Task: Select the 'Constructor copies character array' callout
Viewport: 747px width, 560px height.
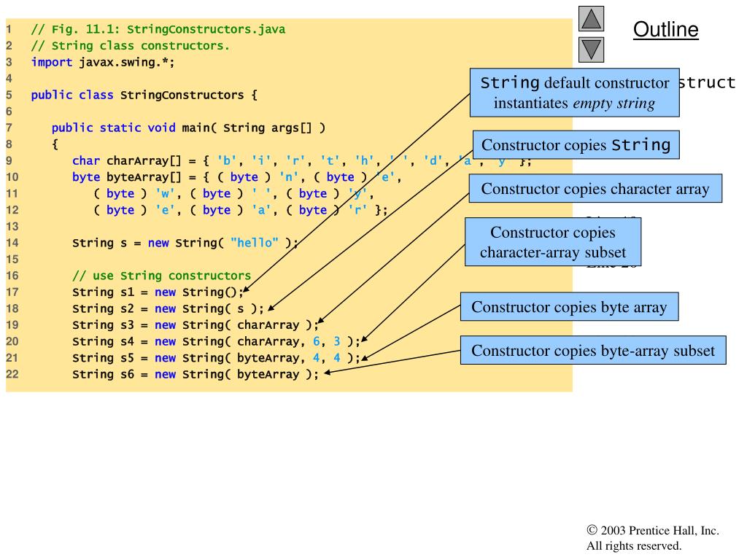Action: [595, 189]
